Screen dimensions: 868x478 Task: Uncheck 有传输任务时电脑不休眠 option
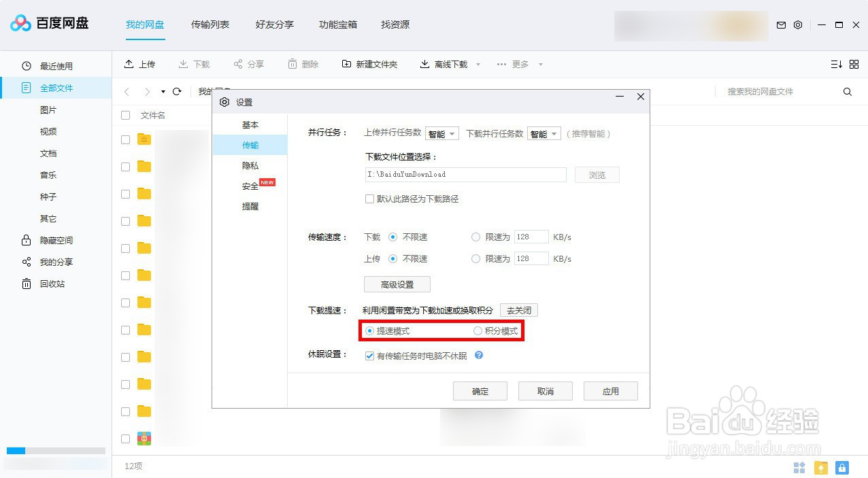coord(369,355)
